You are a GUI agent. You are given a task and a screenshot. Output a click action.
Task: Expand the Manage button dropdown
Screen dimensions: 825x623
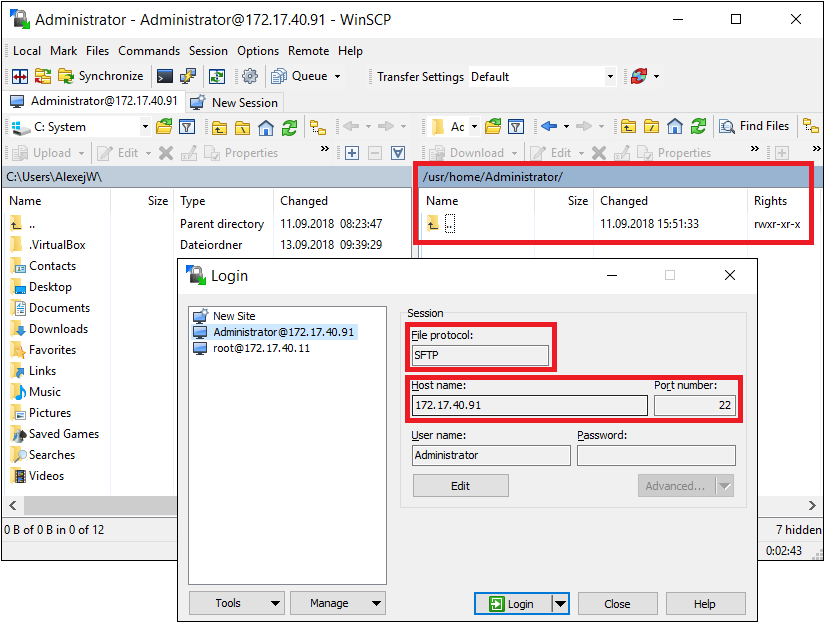[x=377, y=603]
